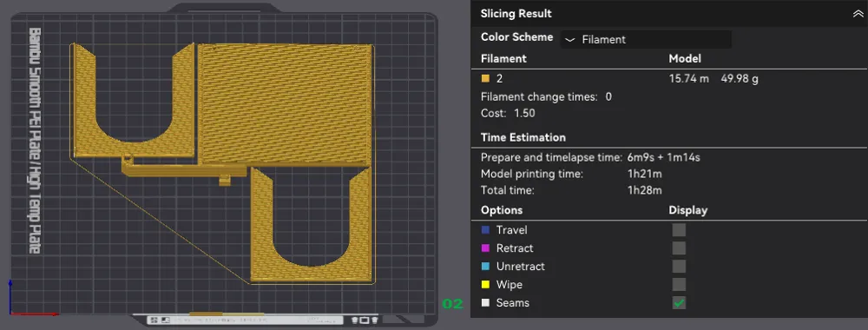Screen dimensions: 868x330
Task: Select the large rectangular sliced part
Action: coord(285,105)
